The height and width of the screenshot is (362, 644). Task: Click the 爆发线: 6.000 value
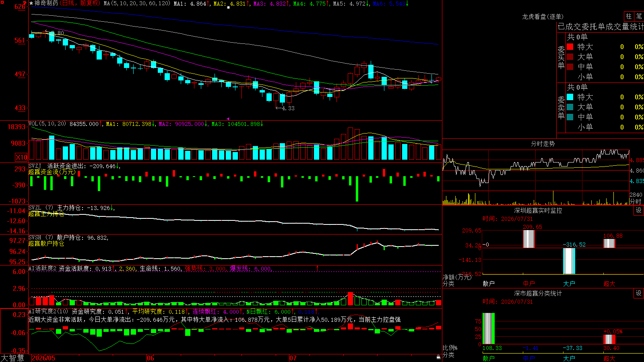[251, 268]
